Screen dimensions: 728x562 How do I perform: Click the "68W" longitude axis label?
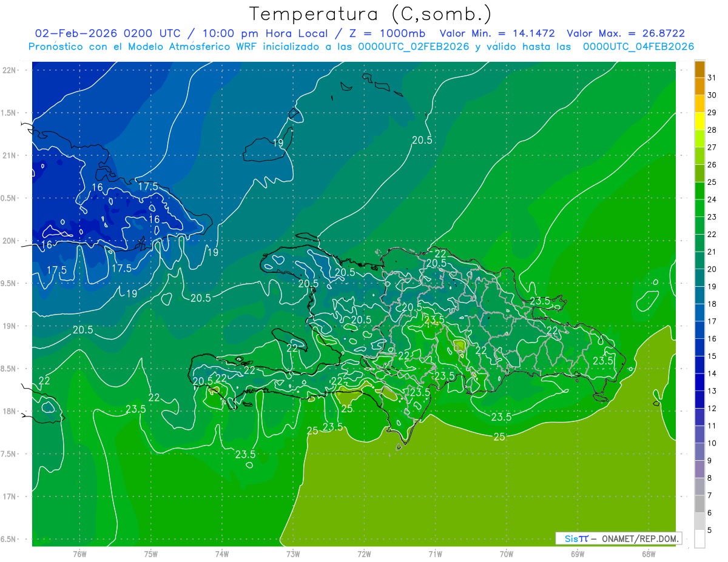point(649,554)
